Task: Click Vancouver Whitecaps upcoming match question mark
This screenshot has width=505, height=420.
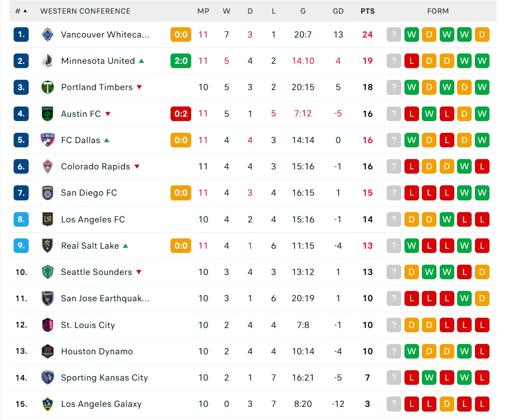Action: (394, 34)
